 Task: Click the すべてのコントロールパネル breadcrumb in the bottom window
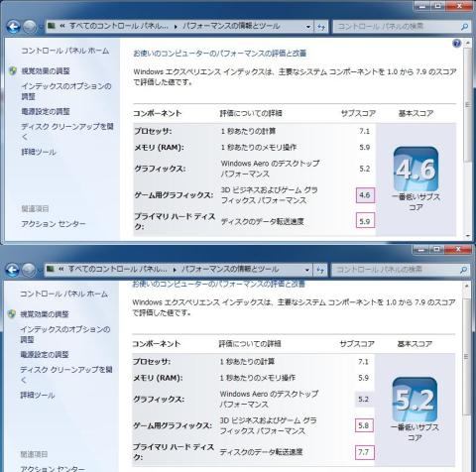click(118, 270)
